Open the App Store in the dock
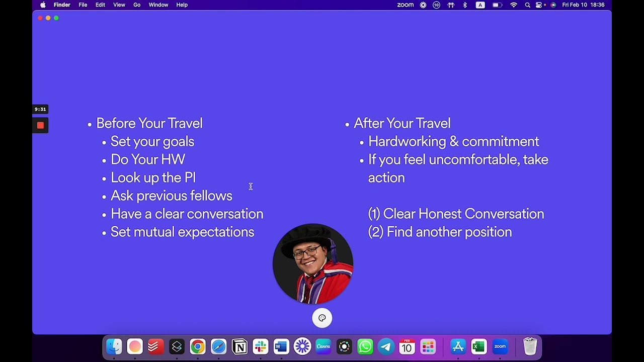Image resolution: width=644 pixels, height=362 pixels. (458, 346)
